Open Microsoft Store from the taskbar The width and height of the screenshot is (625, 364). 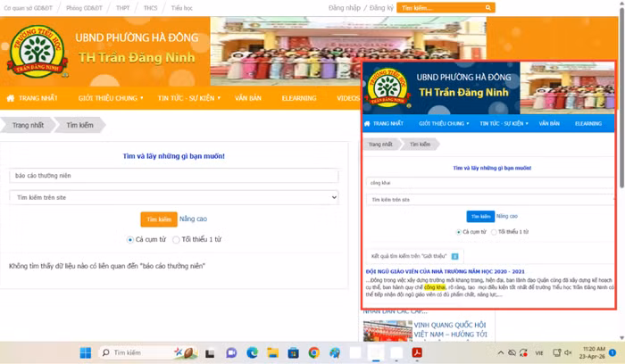(294, 352)
